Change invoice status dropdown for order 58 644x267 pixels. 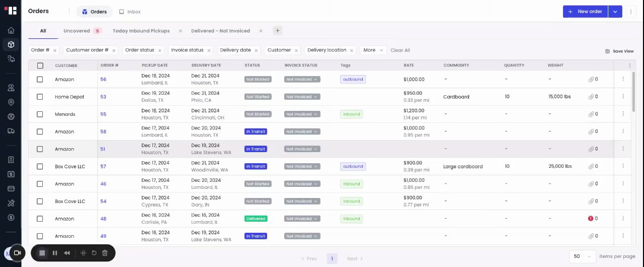302,131
